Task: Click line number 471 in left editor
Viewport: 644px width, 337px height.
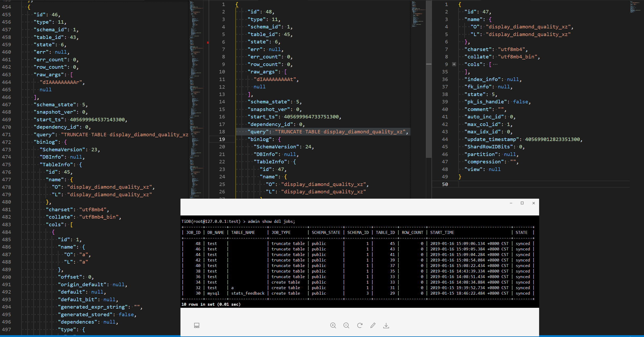Action: pyautogui.click(x=7, y=135)
